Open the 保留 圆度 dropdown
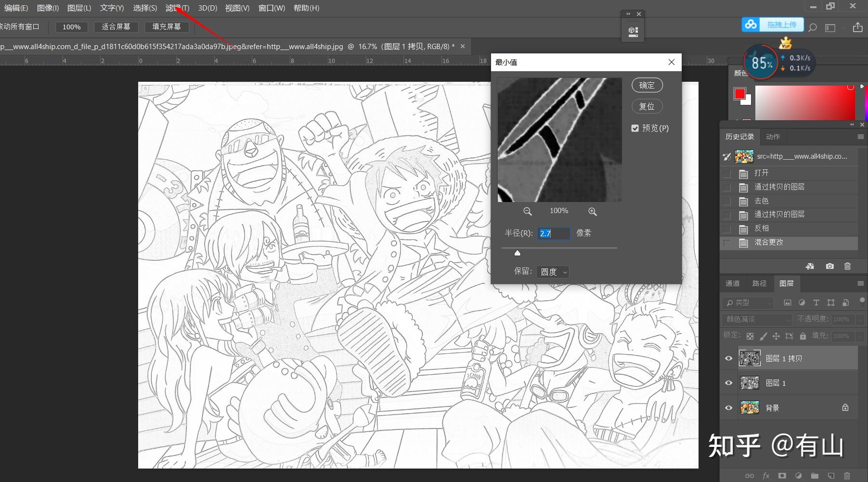The height and width of the screenshot is (482, 868). pos(553,272)
